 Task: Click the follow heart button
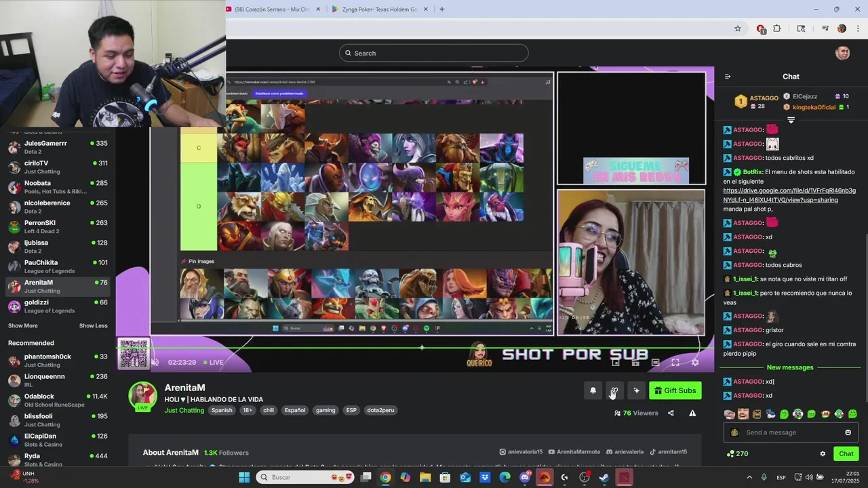(614, 390)
